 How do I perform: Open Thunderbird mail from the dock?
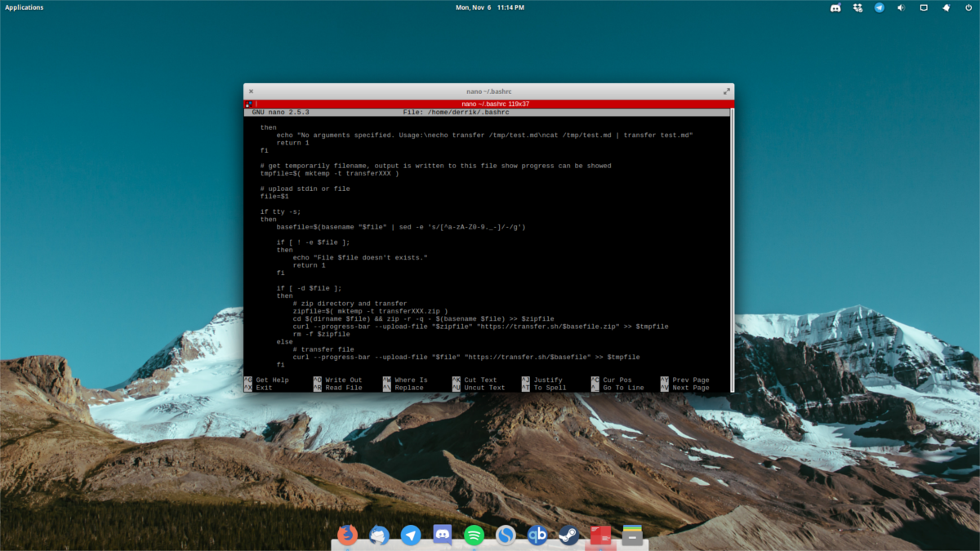[x=379, y=535]
